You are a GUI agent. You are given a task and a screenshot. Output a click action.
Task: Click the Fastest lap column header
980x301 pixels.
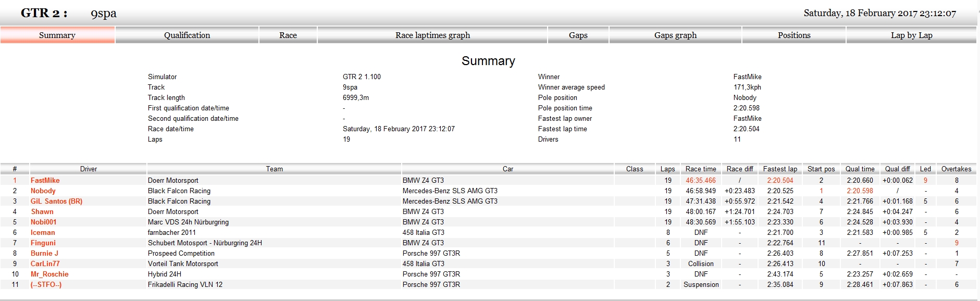(780, 169)
